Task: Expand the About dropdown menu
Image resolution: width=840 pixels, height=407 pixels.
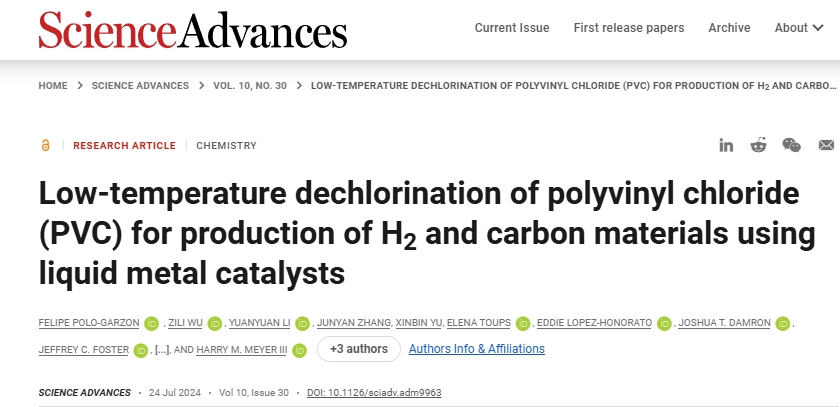Action: click(x=799, y=28)
